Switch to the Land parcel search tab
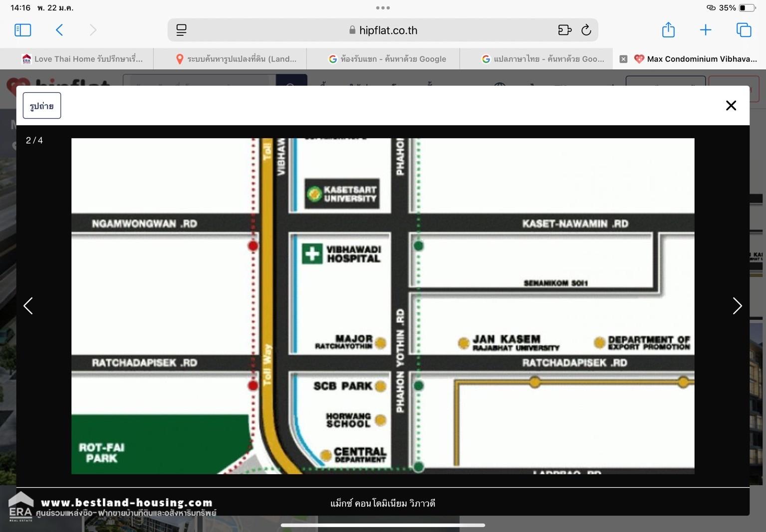The width and height of the screenshot is (766, 532). [230, 59]
